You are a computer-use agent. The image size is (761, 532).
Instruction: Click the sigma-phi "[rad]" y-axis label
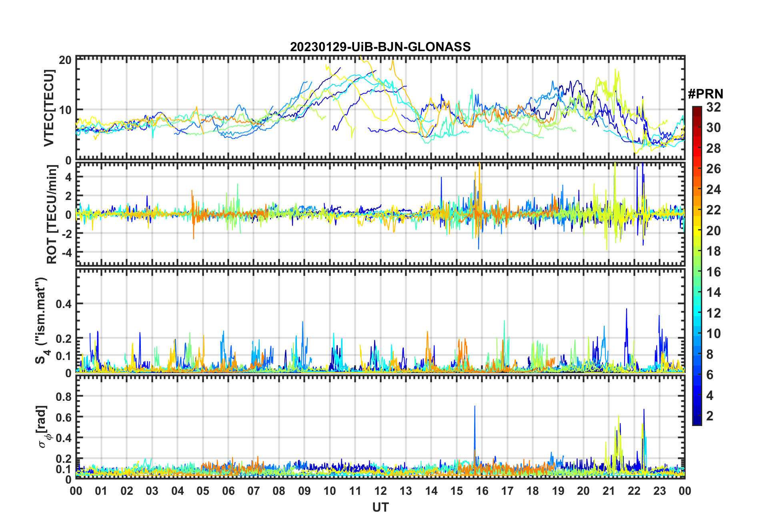(x=43, y=427)
